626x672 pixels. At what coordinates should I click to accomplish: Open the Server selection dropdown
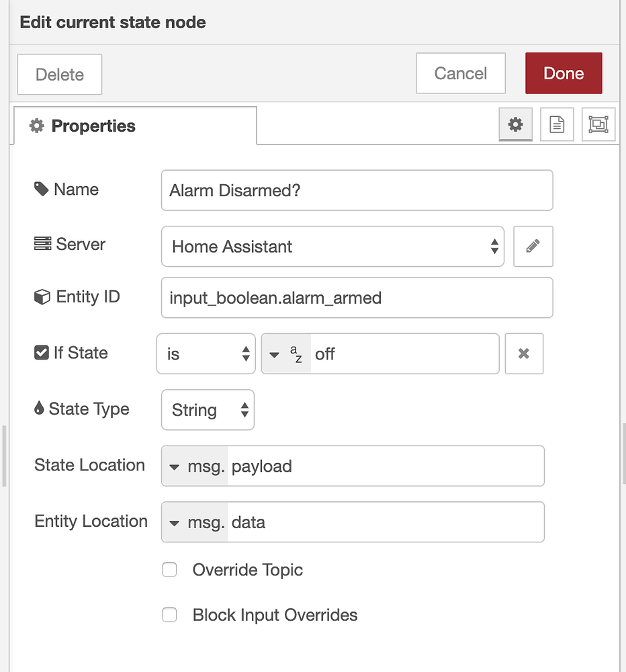click(332, 246)
